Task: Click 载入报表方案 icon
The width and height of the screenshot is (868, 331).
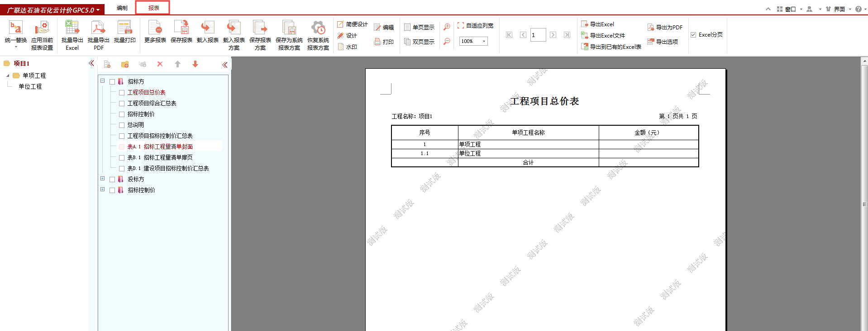Action: (234, 28)
